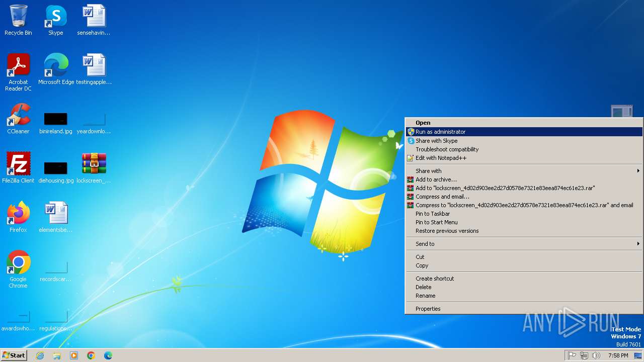Select the elementsbe Word document icon

coord(56,217)
